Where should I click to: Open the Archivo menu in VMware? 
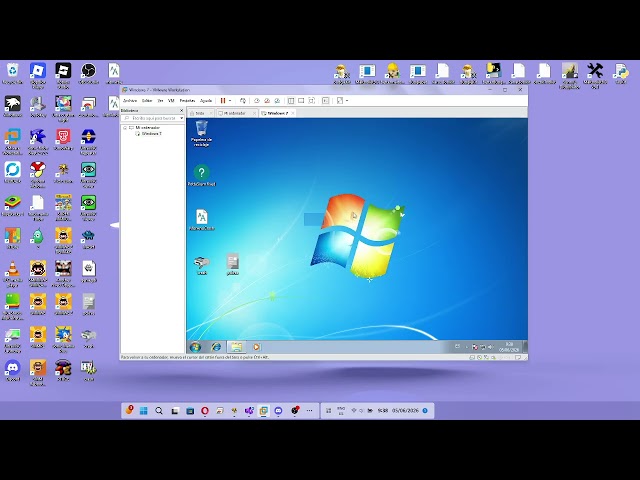coord(130,100)
